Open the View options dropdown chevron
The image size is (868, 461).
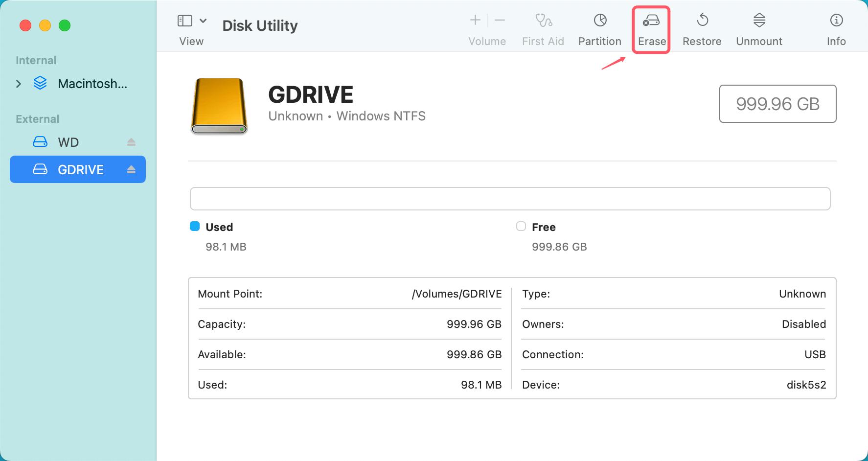click(x=204, y=20)
